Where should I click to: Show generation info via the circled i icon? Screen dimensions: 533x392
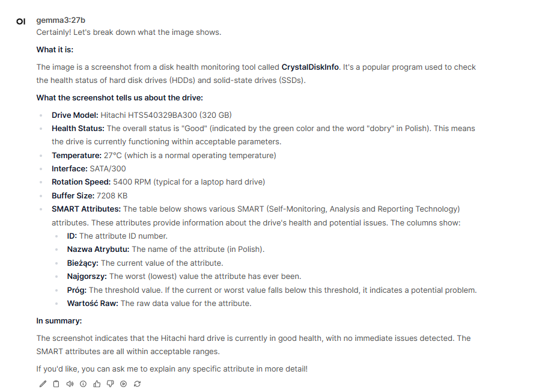pyautogui.click(x=84, y=384)
